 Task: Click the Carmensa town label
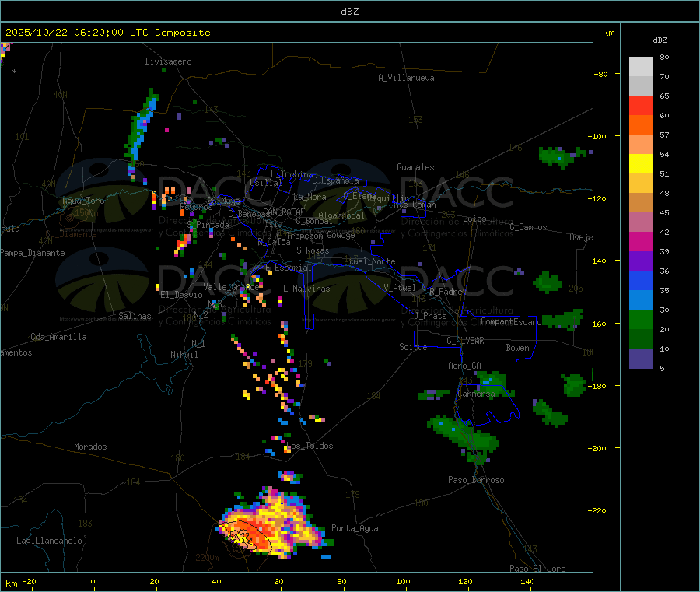click(x=476, y=394)
